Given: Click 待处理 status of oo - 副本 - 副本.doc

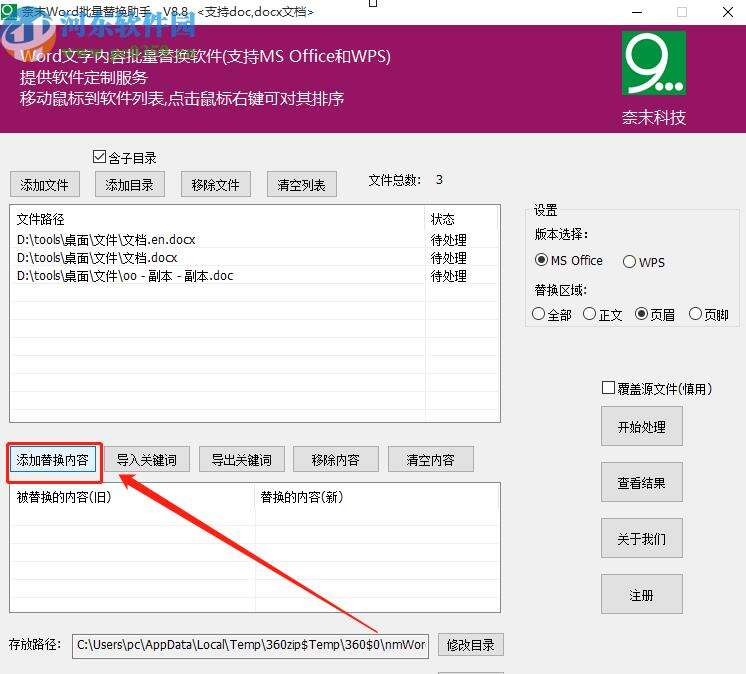Looking at the screenshot, I should click(449, 275).
